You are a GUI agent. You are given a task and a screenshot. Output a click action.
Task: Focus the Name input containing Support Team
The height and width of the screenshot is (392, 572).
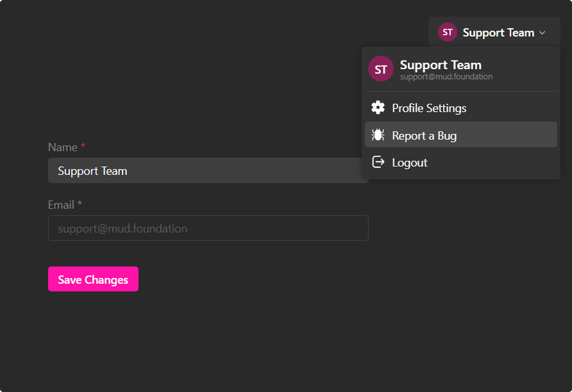(x=205, y=171)
